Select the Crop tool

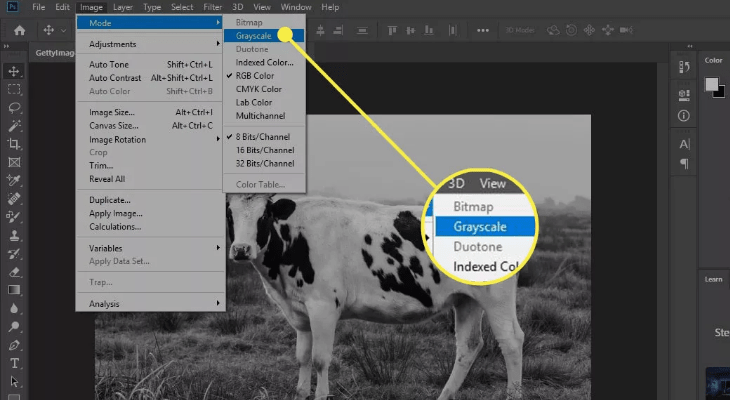15,144
